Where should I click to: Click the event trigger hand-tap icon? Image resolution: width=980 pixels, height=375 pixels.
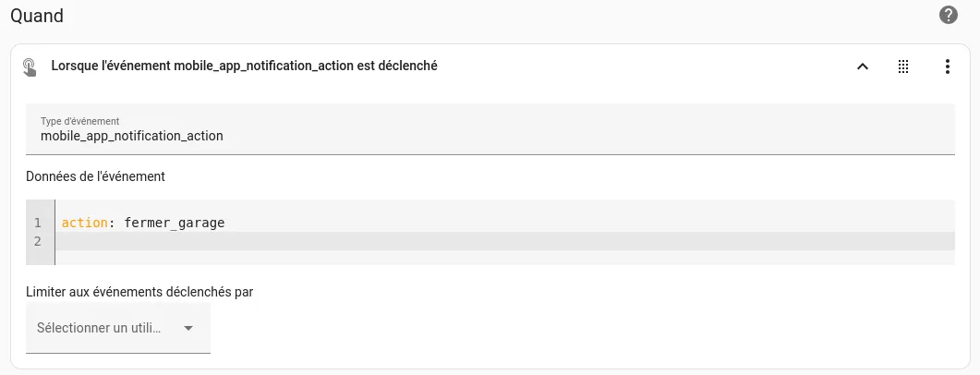30,67
